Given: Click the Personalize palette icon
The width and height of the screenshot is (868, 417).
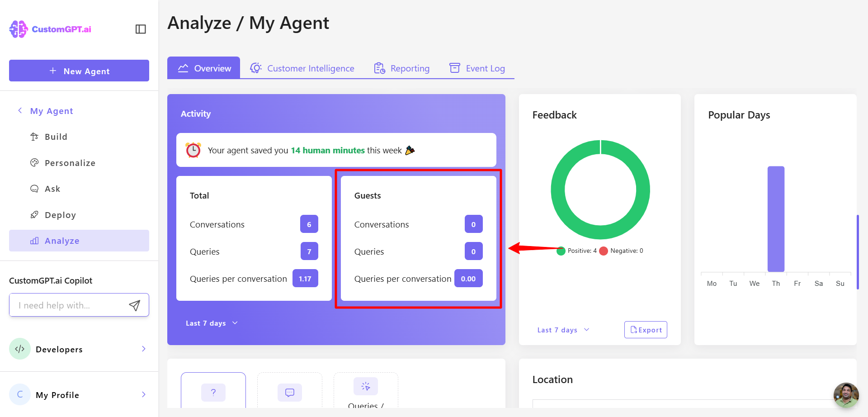Looking at the screenshot, I should 34,162.
